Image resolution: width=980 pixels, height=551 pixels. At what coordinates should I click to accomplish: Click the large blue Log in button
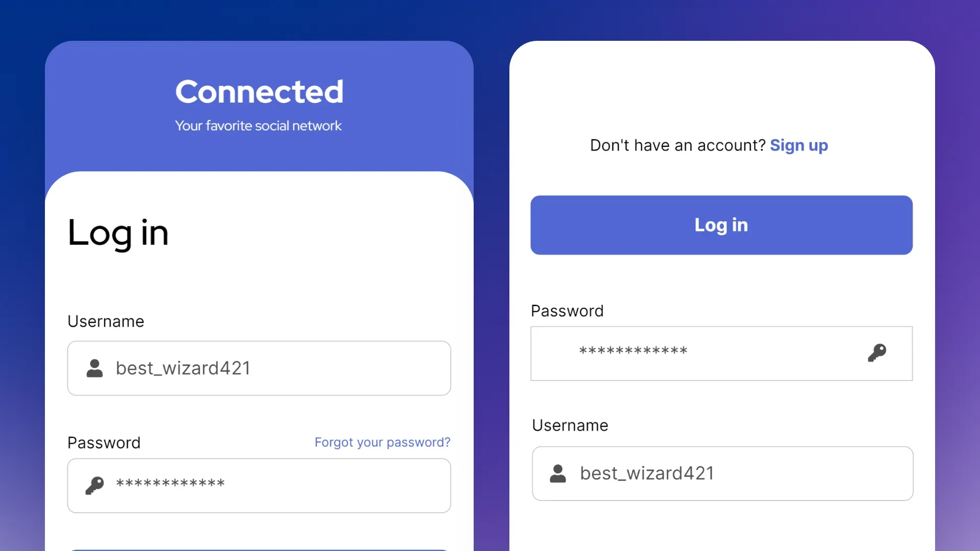tap(721, 225)
